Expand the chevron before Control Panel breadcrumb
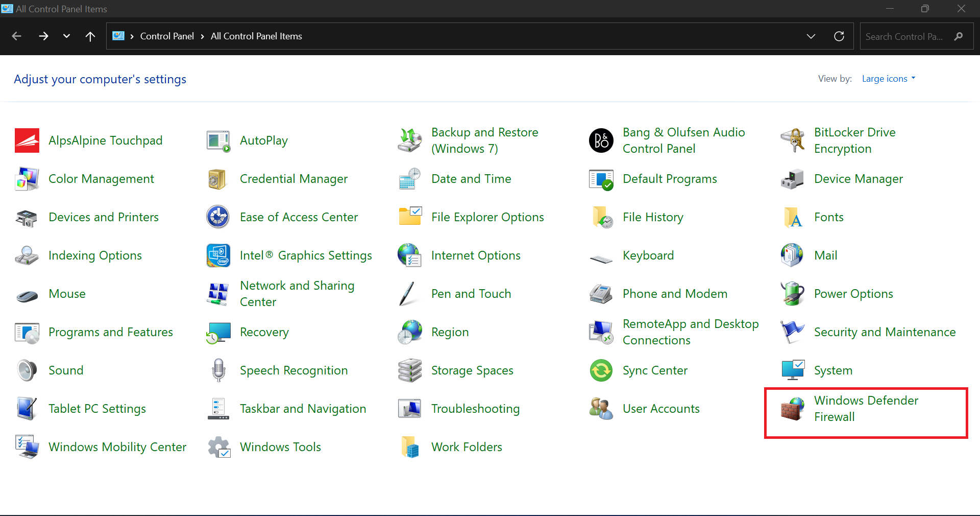The height and width of the screenshot is (516, 980). (132, 36)
